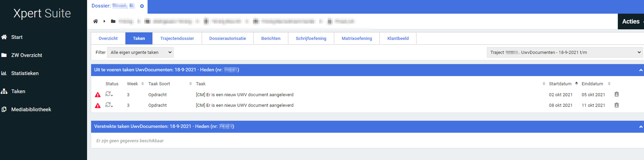Click red warning icon of first task
The width and height of the screenshot is (644, 160).
(x=98, y=95)
